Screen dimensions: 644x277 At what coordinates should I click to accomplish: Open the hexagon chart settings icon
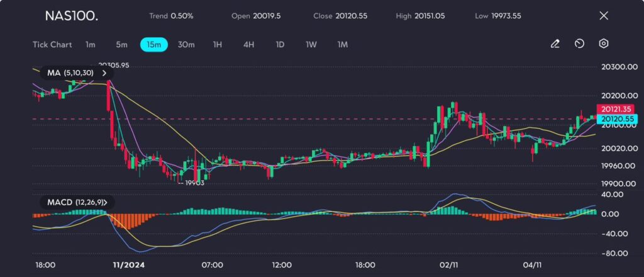click(x=603, y=44)
